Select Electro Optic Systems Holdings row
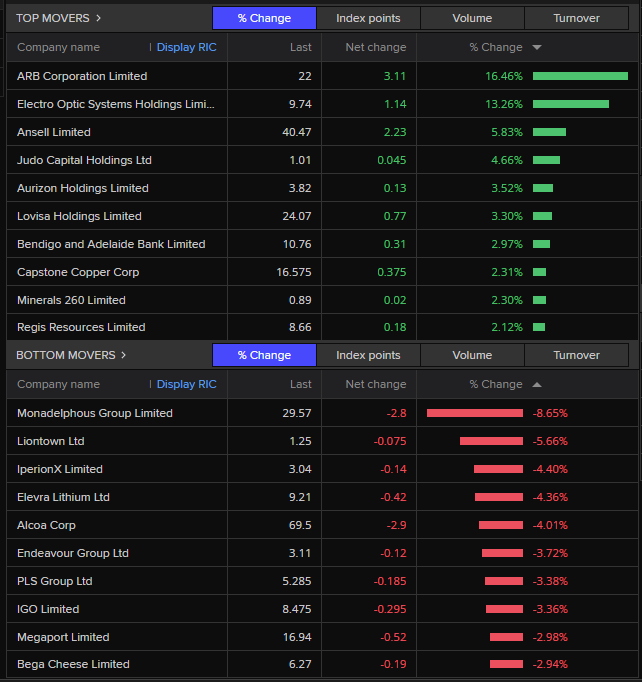The height and width of the screenshot is (682, 642). point(322,104)
